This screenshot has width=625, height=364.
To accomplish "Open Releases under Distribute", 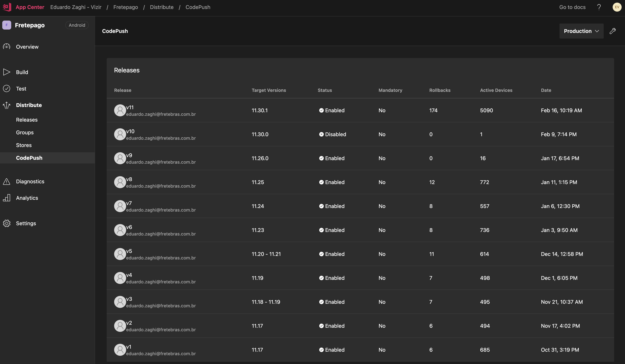I will point(27,120).
